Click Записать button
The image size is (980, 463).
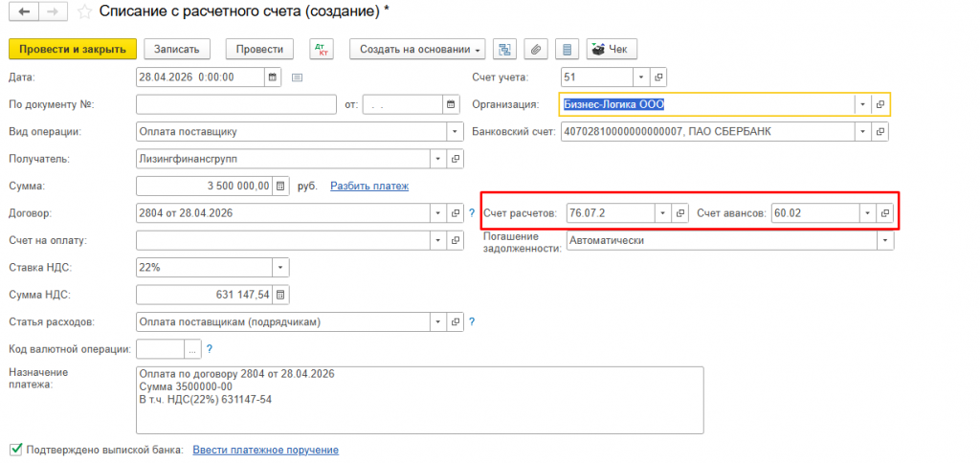[x=177, y=50]
